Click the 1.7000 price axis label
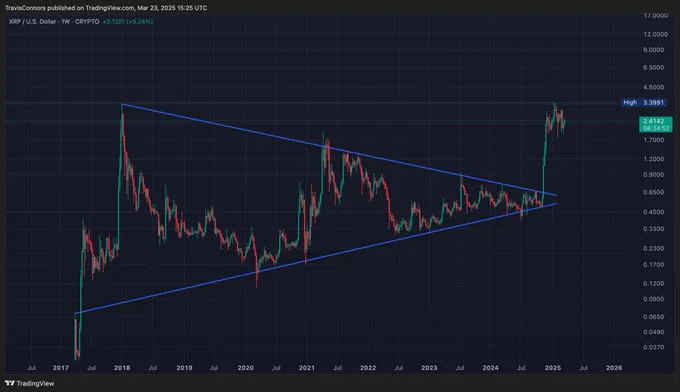Viewport: 680px width, 392px height. click(x=655, y=140)
